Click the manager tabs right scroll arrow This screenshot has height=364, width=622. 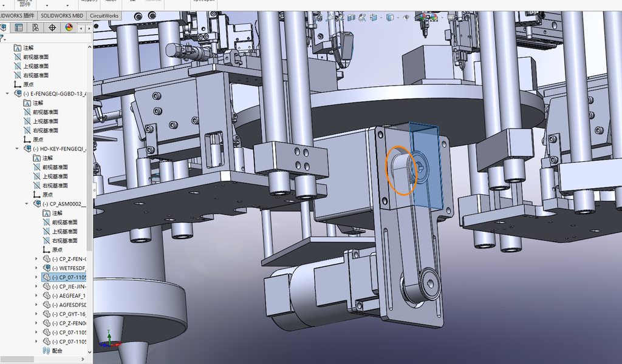pos(89,28)
